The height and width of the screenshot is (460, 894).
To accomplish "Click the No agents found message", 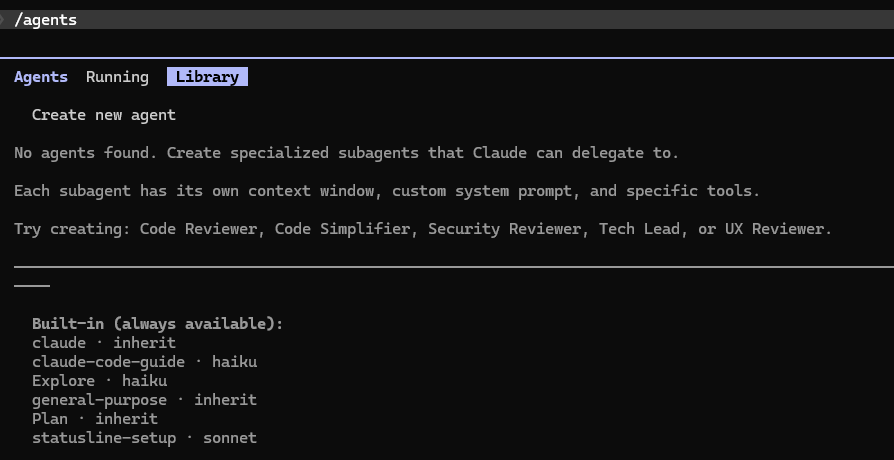I will (x=347, y=153).
